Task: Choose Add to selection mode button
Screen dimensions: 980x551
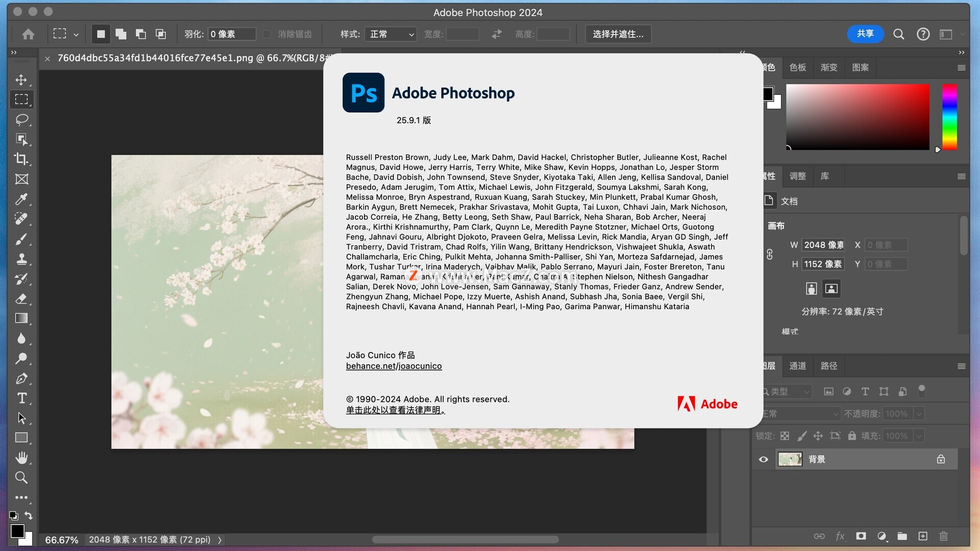Action: (x=121, y=34)
